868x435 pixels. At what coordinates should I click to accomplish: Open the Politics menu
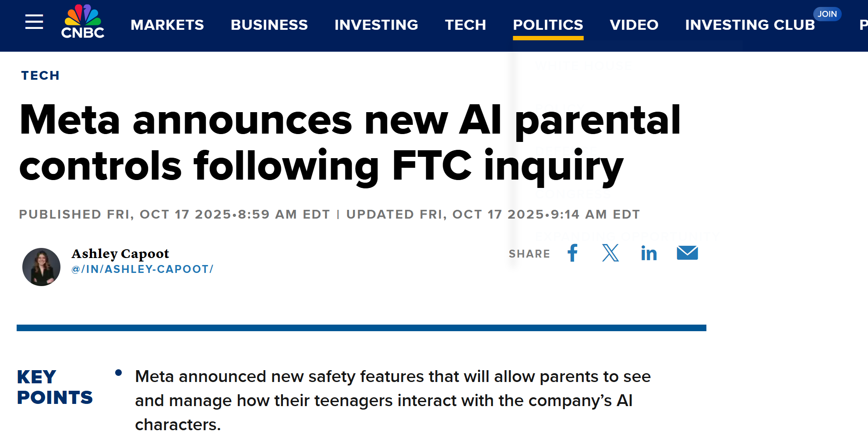[x=548, y=25]
